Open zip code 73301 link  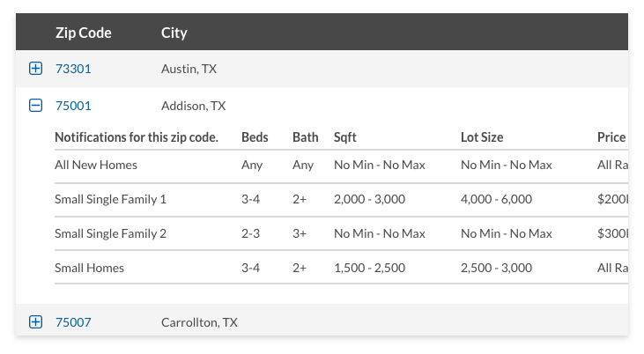(73, 69)
